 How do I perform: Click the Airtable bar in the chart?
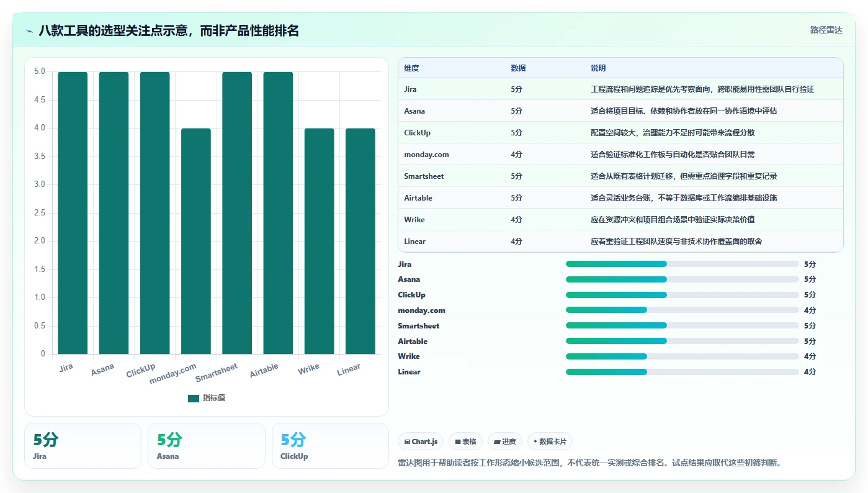pyautogui.click(x=278, y=213)
